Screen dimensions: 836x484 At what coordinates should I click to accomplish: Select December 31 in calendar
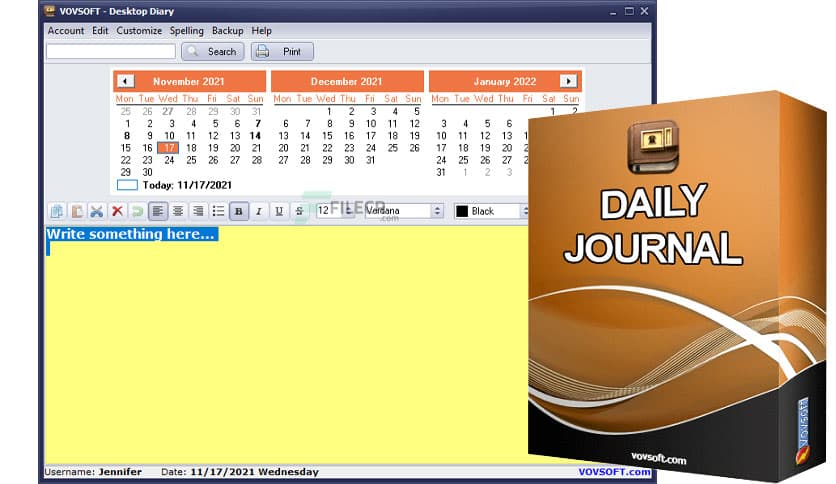[371, 160]
